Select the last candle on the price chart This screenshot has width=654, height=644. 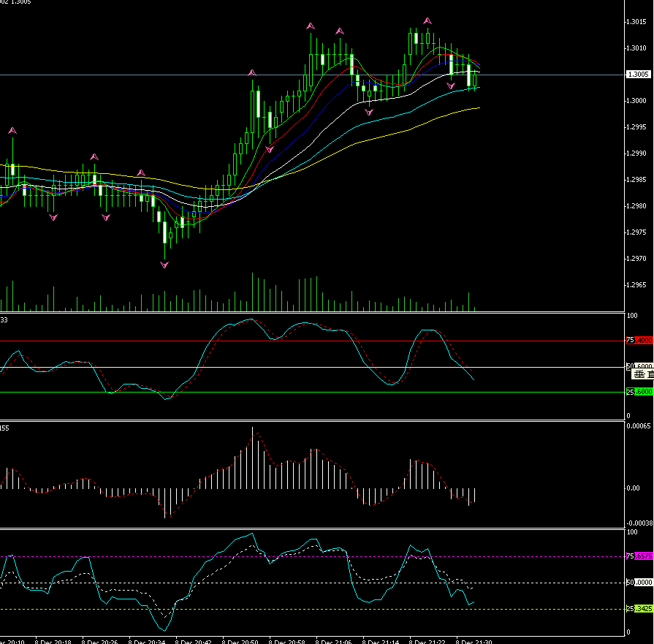[x=475, y=79]
